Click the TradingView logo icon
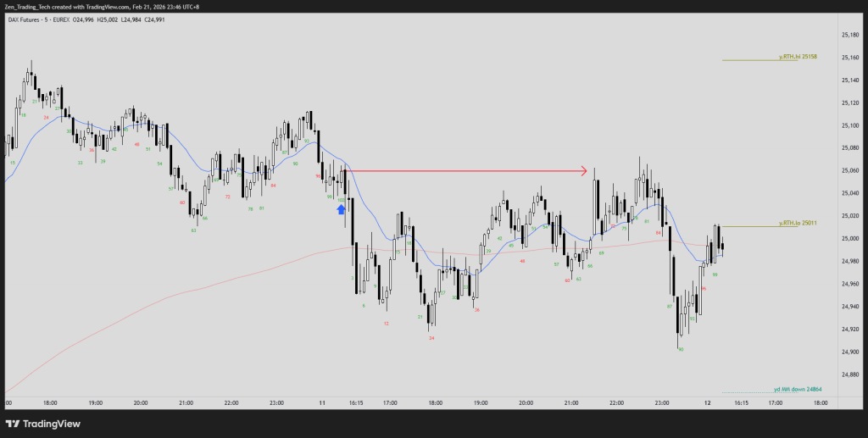The height and width of the screenshot is (438, 868). 12,423
